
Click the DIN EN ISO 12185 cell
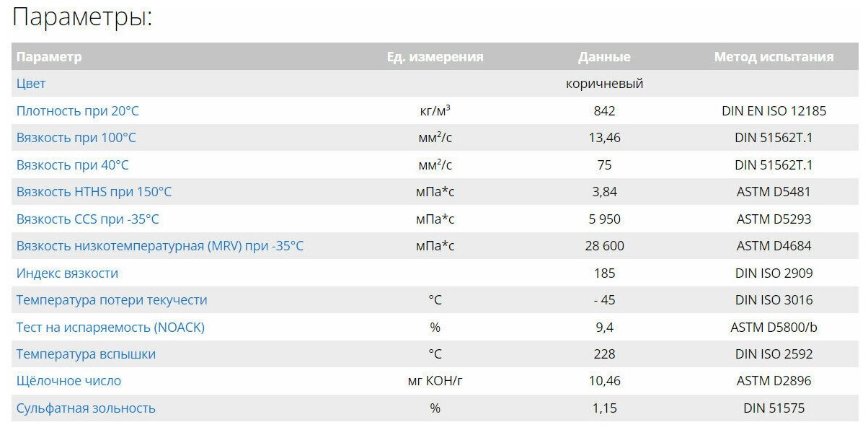point(774,111)
